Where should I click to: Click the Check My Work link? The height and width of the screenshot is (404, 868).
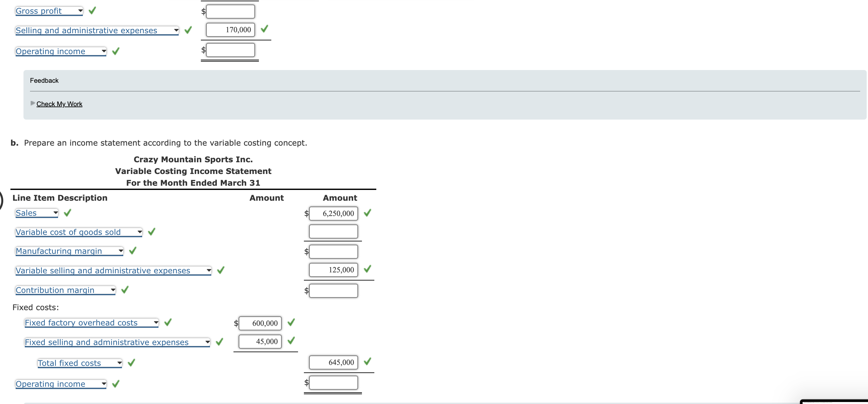[x=59, y=104]
